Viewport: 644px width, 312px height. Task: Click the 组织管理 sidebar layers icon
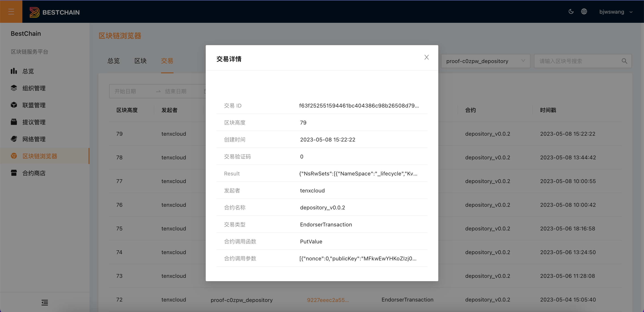14,88
